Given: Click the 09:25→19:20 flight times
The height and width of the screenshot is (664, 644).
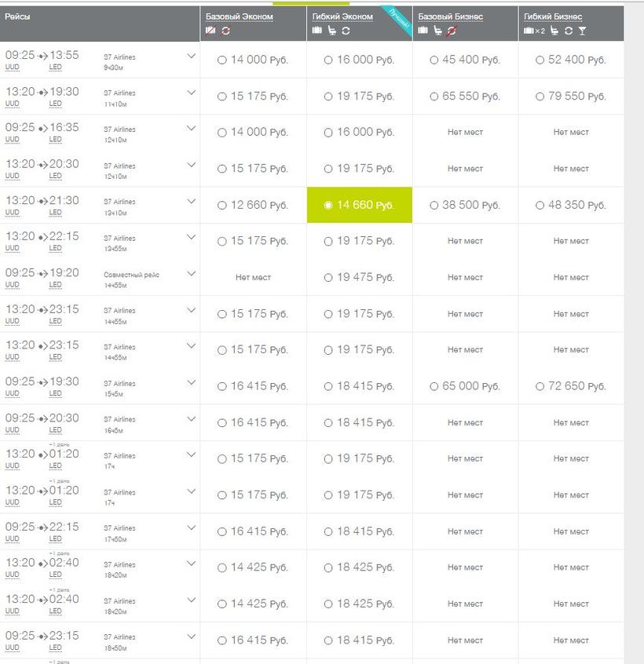Looking at the screenshot, I should (x=42, y=272).
